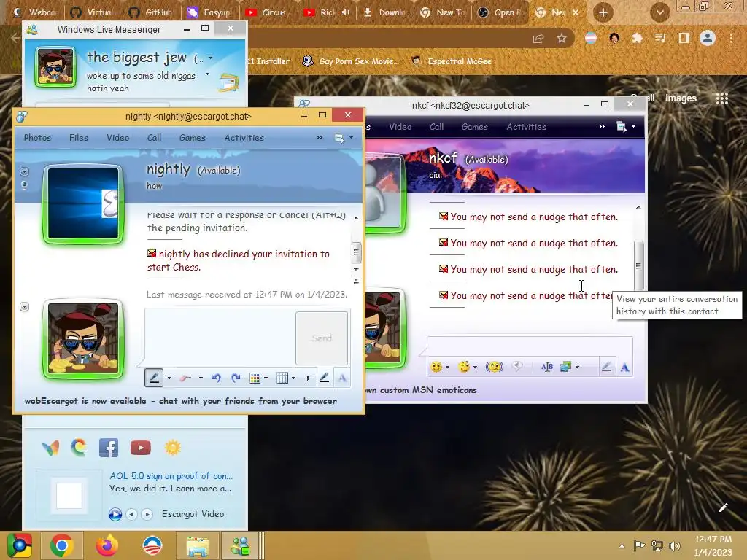The height and width of the screenshot is (560, 747).
Task: Show more ink toolbar items arrow
Action: coord(309,378)
